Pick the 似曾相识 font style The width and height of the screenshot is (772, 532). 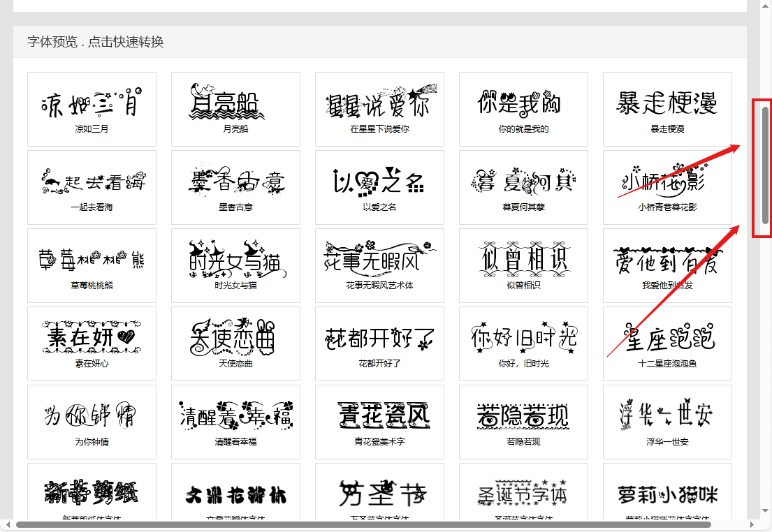point(523,266)
